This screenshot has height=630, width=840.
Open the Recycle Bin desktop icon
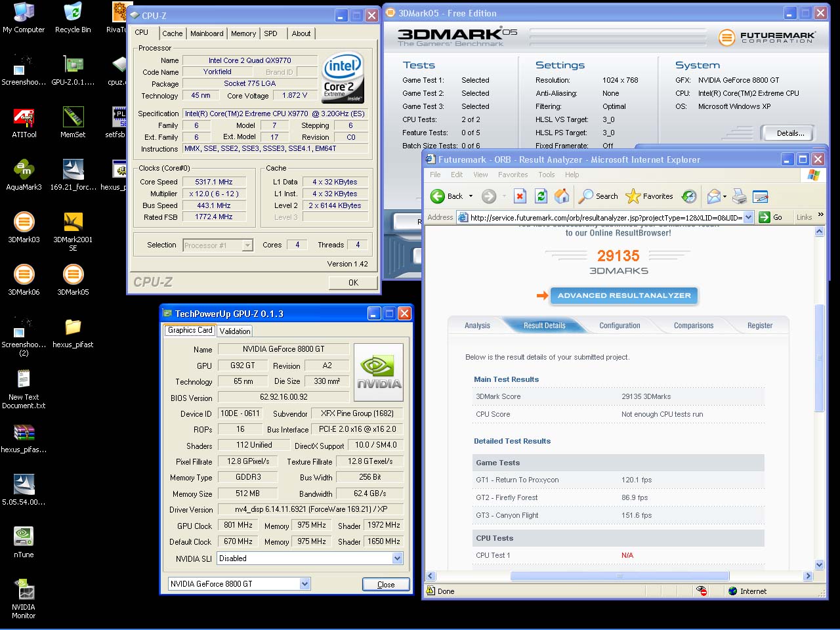click(73, 18)
